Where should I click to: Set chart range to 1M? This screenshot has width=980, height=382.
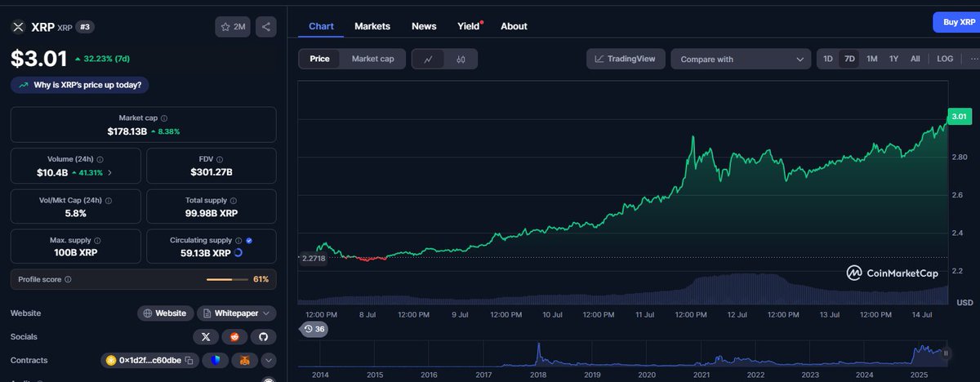tap(872, 59)
